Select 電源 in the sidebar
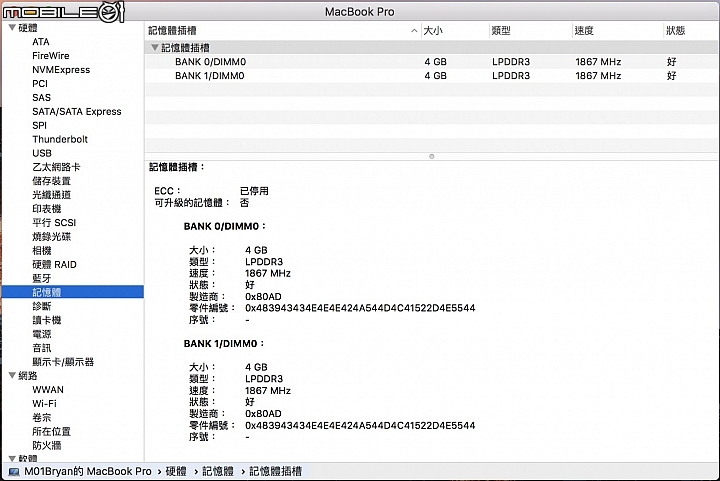 pyautogui.click(x=42, y=334)
